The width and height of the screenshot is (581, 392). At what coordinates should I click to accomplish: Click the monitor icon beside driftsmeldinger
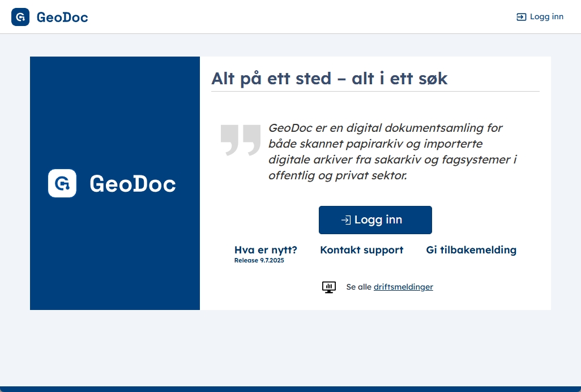pos(329,287)
